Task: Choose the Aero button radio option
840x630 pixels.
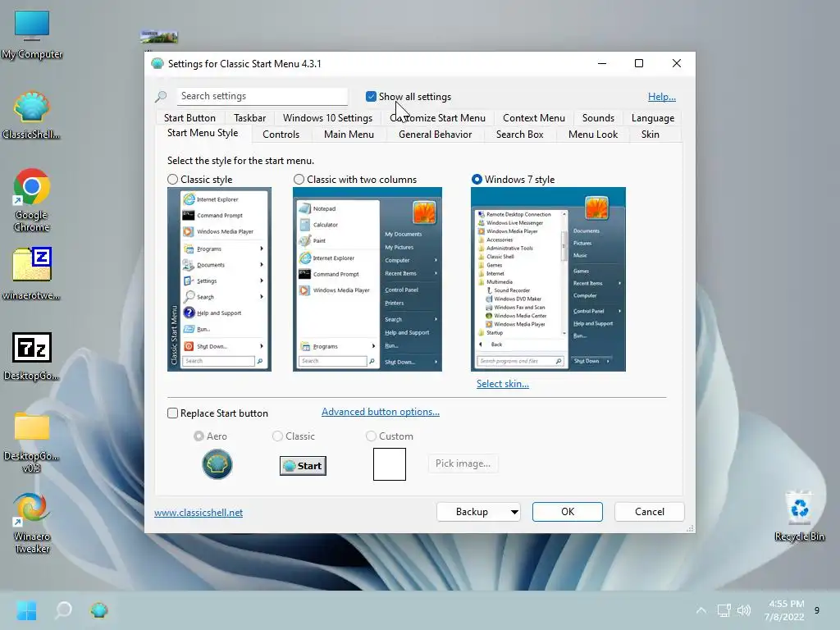Action: [199, 436]
